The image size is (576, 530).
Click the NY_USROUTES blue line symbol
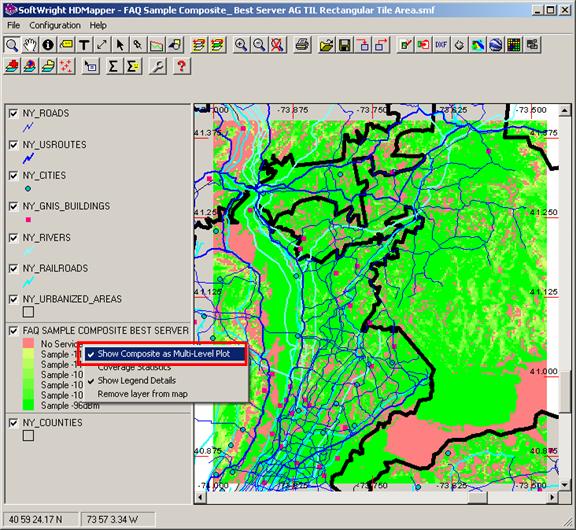[x=28, y=158]
